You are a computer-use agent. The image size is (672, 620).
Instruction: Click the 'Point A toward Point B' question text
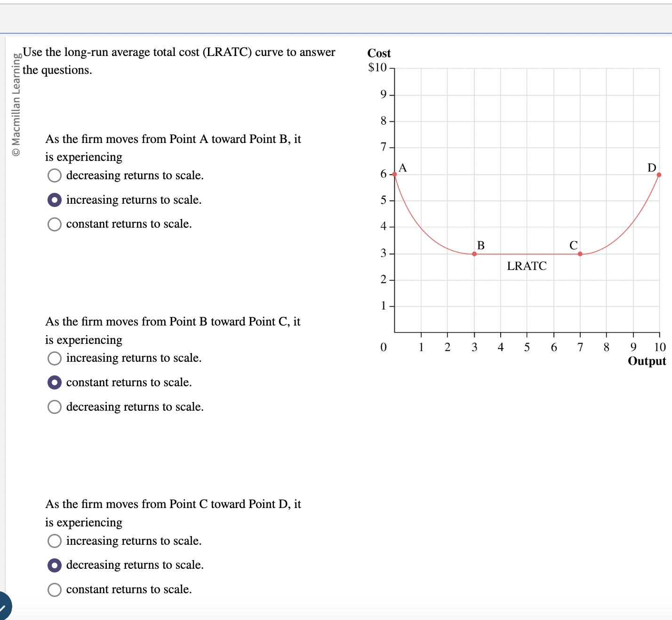[173, 148]
